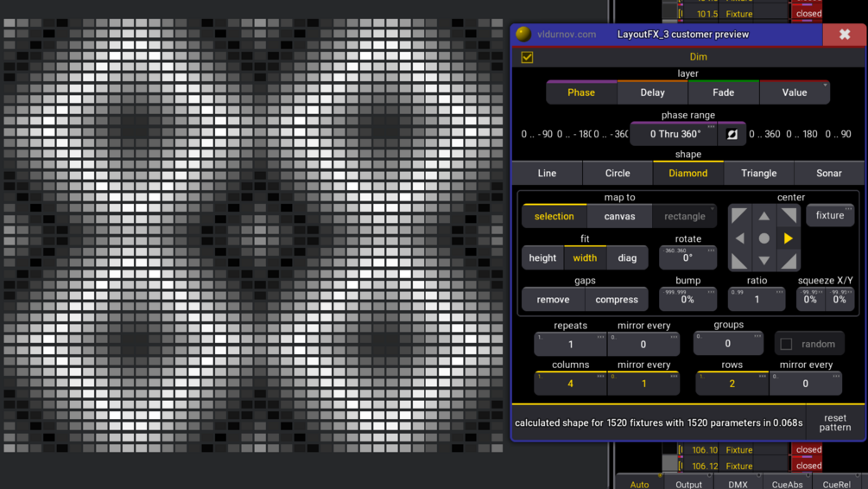
Task: Switch to the Auto tab at bottom
Action: click(639, 484)
